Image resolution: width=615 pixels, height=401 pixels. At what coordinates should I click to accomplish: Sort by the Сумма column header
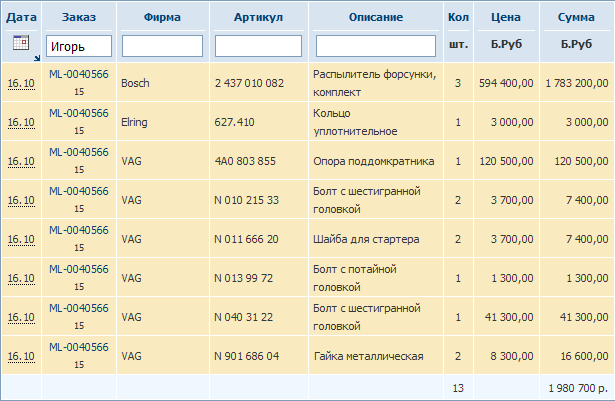click(x=576, y=18)
